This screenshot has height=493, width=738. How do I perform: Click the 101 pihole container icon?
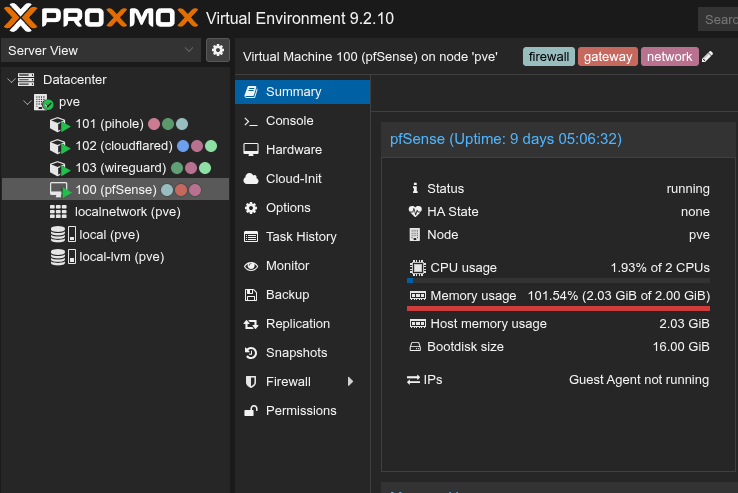pos(59,124)
